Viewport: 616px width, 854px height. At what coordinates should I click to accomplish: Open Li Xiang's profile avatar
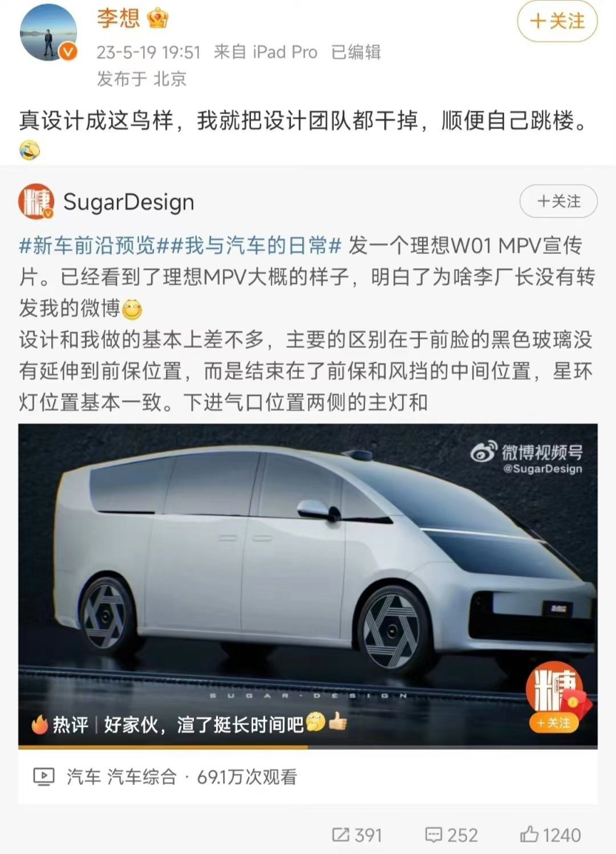(x=48, y=32)
